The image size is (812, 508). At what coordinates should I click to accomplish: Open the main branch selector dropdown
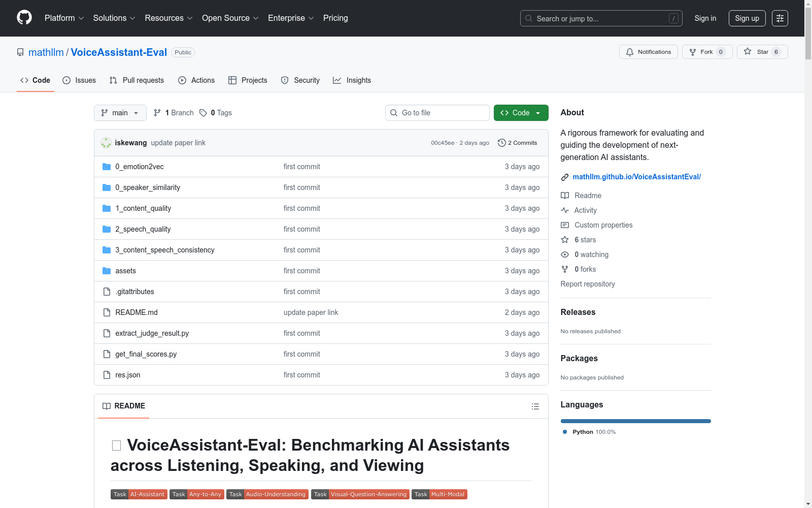tap(120, 113)
